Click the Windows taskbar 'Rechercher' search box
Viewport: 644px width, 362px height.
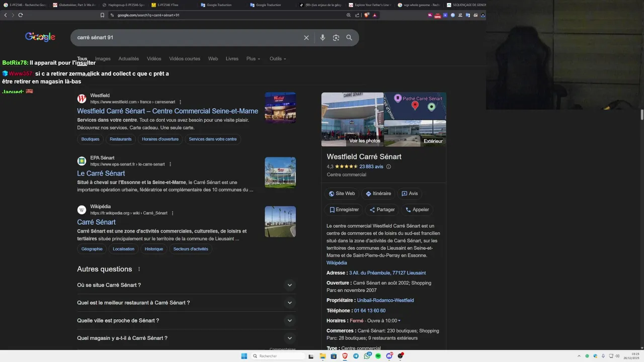tap(278, 356)
